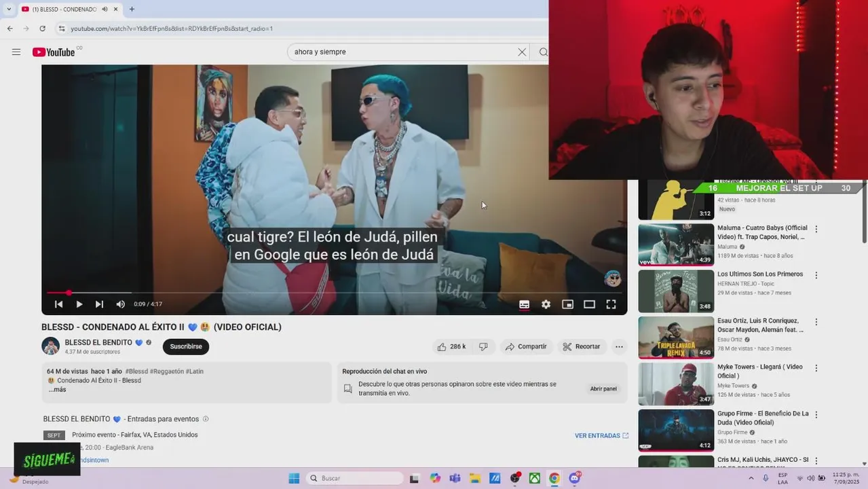Like the video with 286 k
This screenshot has height=489, width=868.
point(451,346)
